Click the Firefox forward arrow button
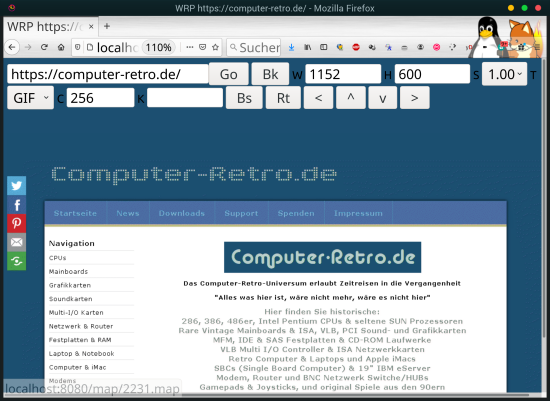The image size is (550, 401). pyautogui.click(x=28, y=47)
